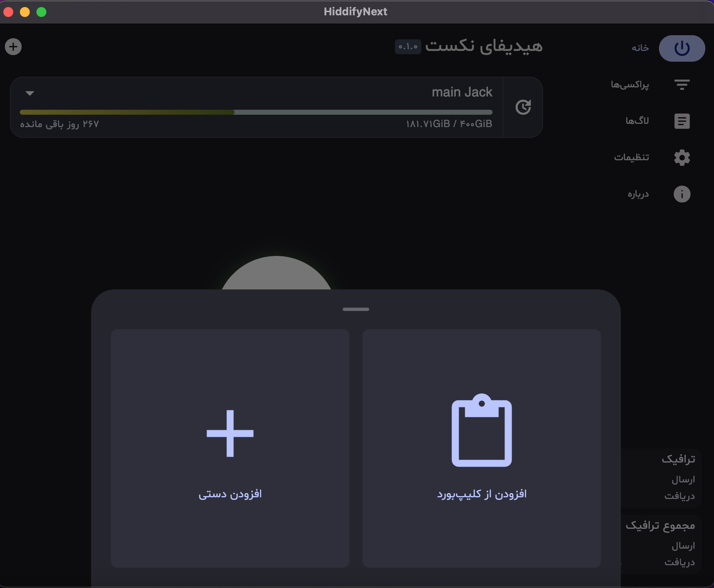Refresh the main Jack subscription
The height and width of the screenshot is (588, 714).
pyautogui.click(x=523, y=107)
